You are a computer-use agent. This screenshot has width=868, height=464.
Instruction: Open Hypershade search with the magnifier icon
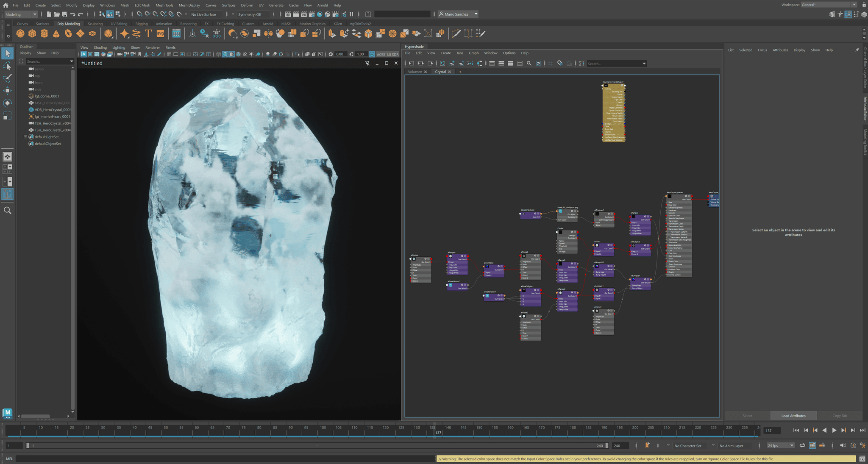click(x=529, y=63)
